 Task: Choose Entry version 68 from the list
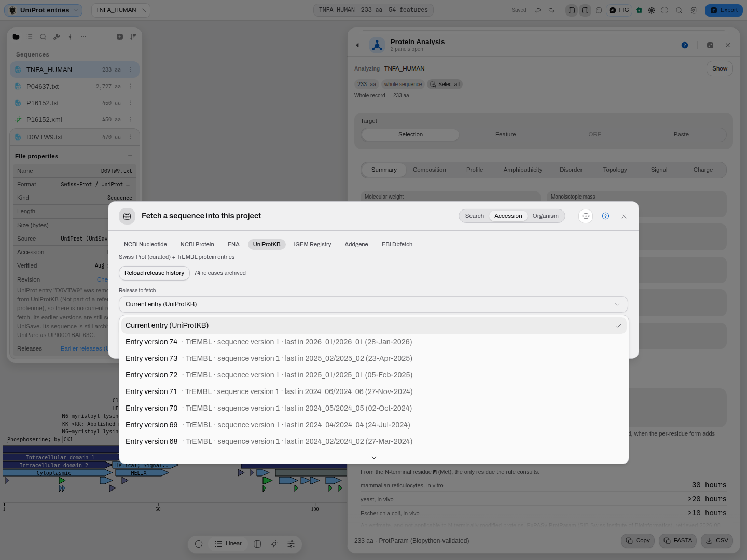(374, 442)
